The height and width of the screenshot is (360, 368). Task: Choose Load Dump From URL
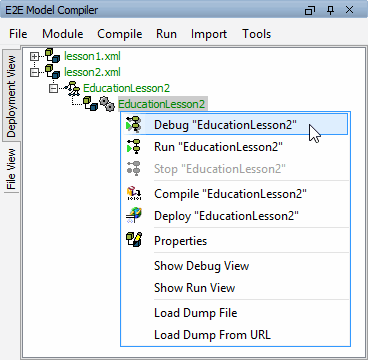pyautogui.click(x=212, y=335)
